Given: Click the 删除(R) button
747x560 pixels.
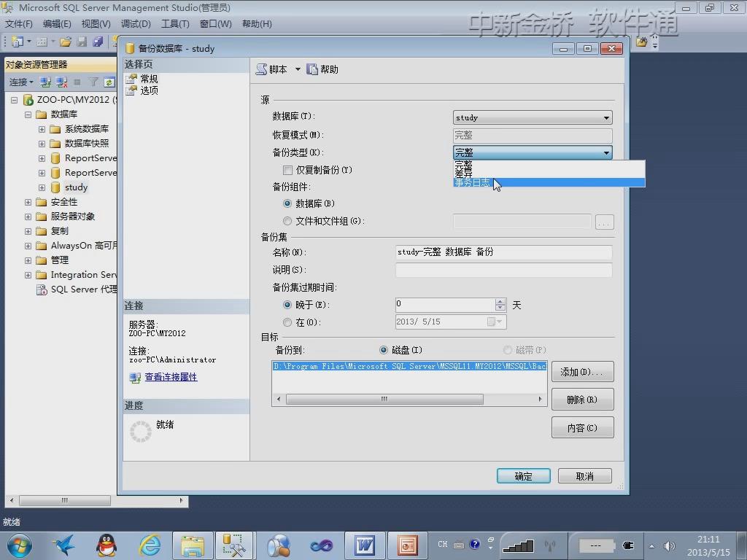Looking at the screenshot, I should pos(582,400).
